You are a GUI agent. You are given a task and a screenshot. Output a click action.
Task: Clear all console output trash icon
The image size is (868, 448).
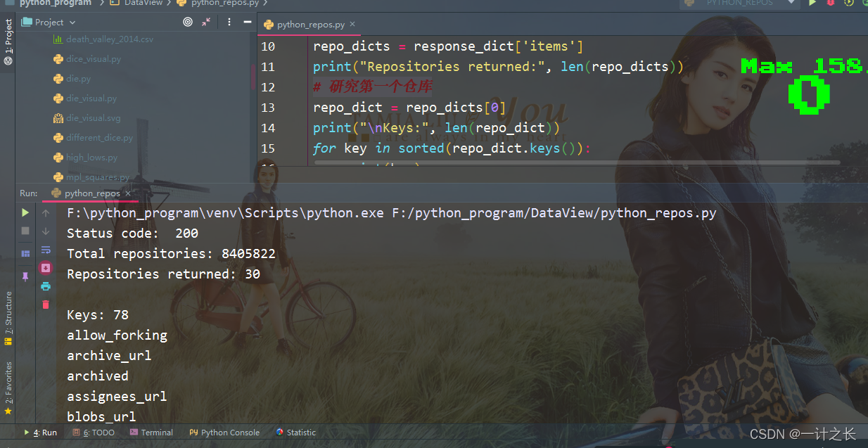46,305
